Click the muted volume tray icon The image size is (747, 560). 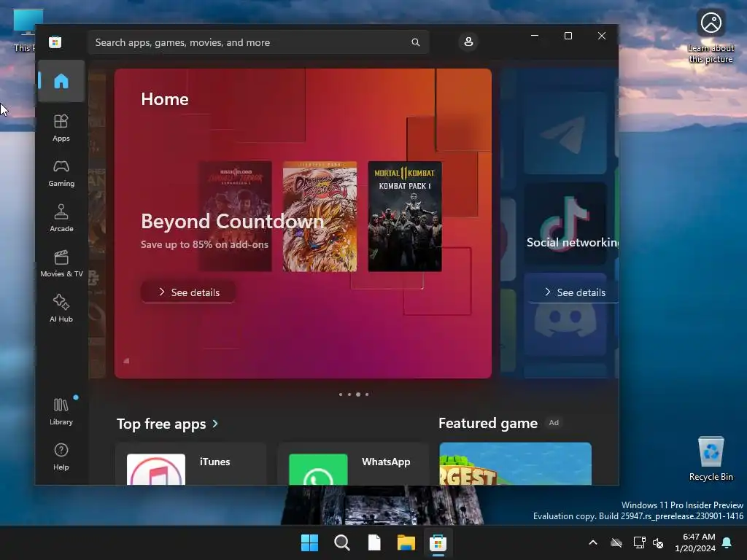659,542
